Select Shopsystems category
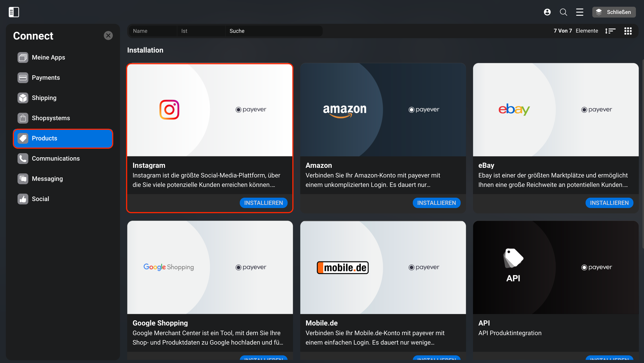Image resolution: width=644 pixels, height=363 pixels. (x=63, y=118)
